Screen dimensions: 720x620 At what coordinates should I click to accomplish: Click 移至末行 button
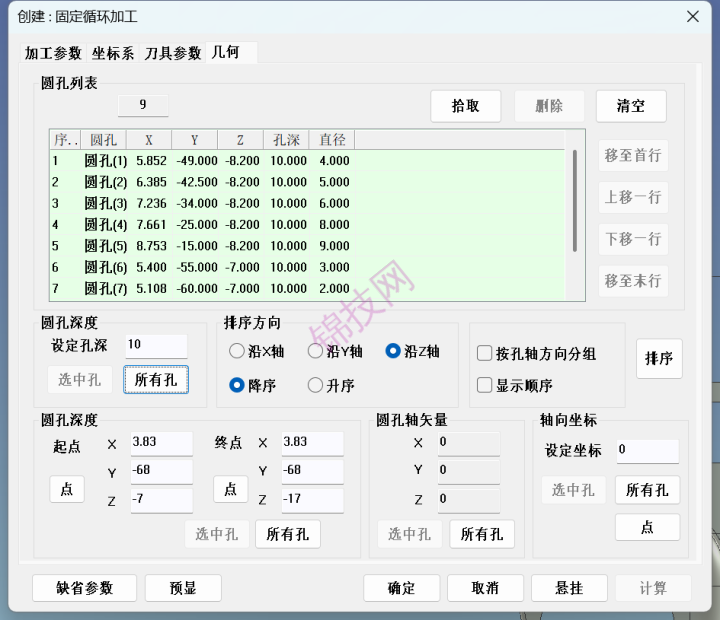(x=633, y=281)
